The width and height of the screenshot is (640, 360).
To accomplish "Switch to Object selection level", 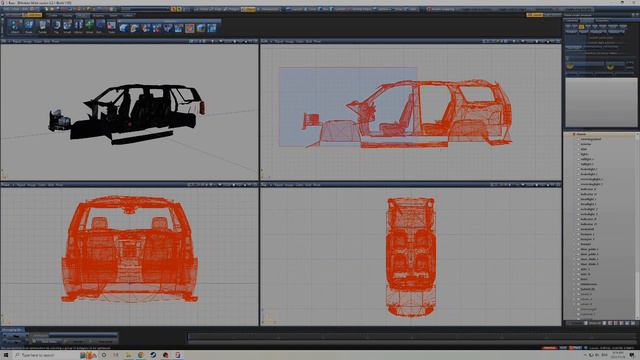I will [249, 9].
